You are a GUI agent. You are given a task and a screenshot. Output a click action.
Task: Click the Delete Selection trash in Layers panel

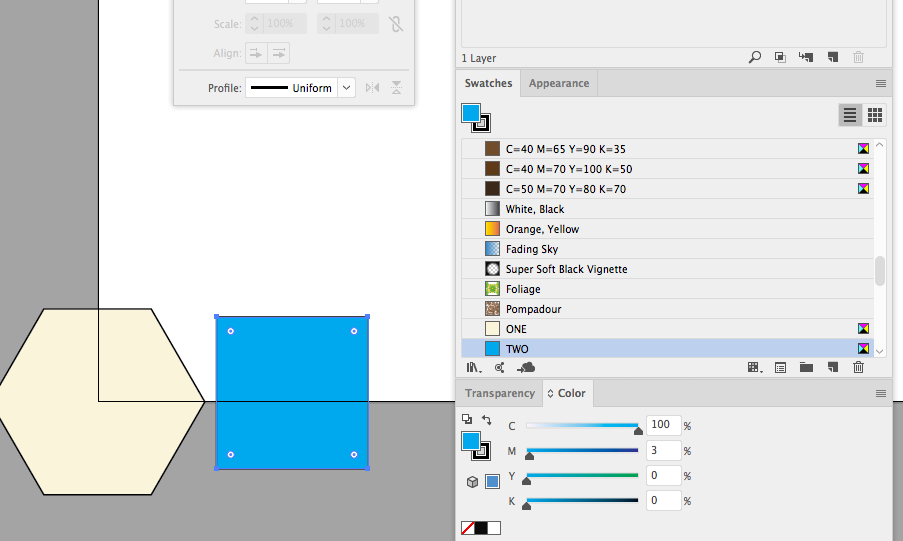pos(858,57)
